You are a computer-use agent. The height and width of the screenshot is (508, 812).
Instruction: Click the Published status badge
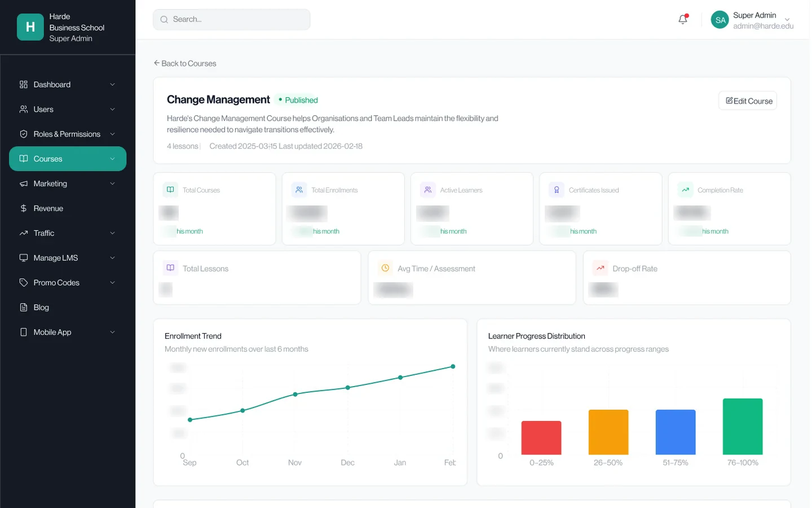[x=298, y=100]
